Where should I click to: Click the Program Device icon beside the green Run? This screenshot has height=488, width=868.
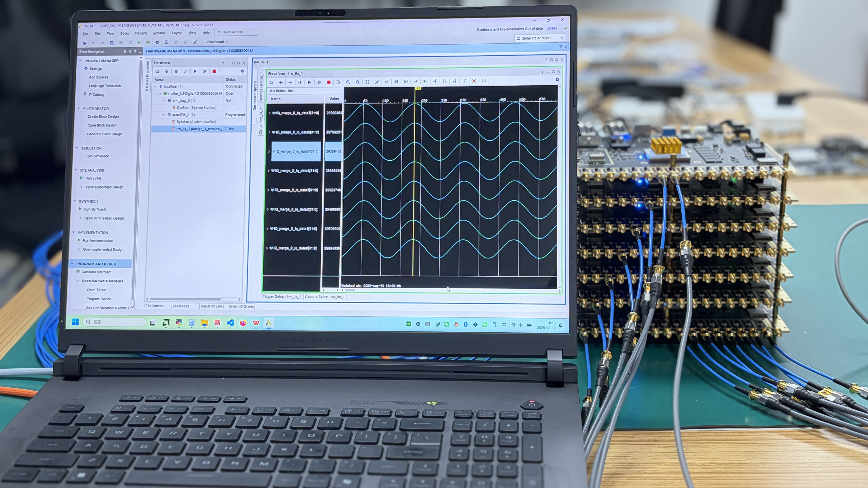click(x=148, y=42)
